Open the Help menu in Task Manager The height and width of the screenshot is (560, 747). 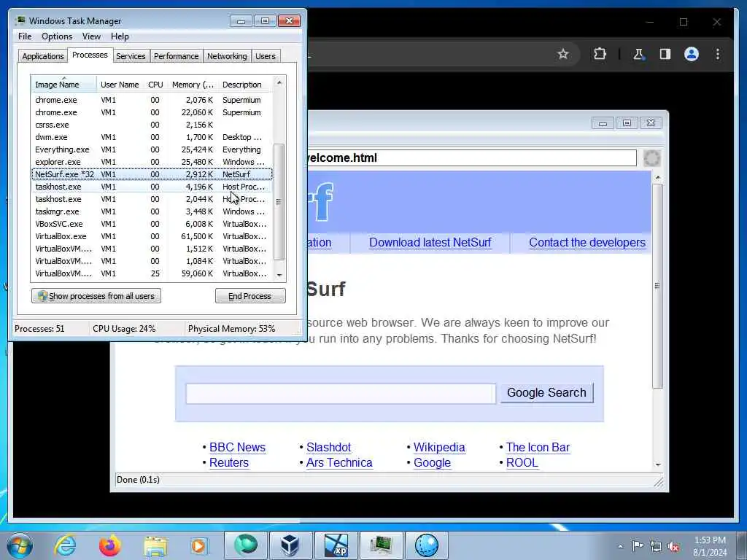(x=120, y=36)
